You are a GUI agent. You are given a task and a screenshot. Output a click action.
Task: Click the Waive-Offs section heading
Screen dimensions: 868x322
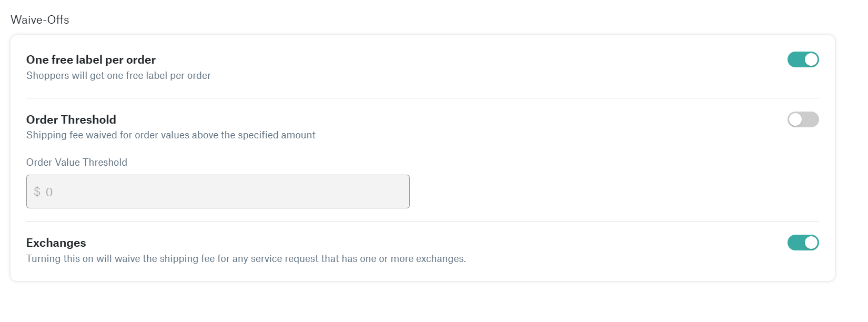click(x=40, y=20)
